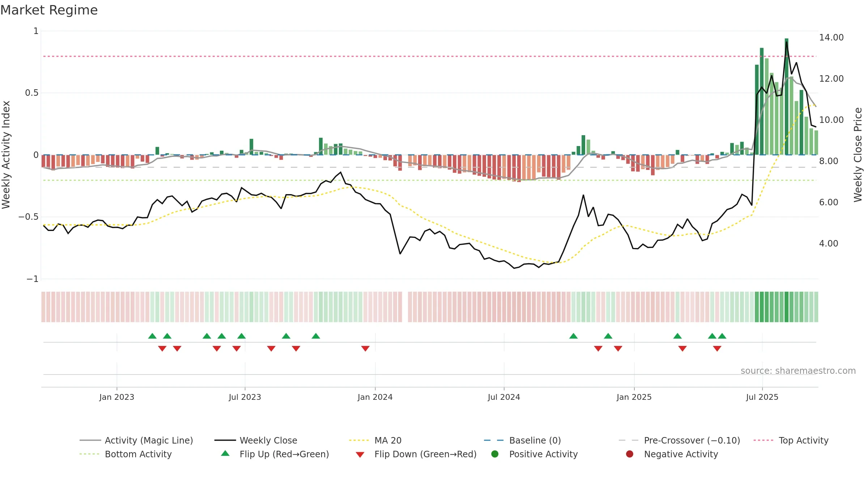Click the Market Regime chart title
This screenshot has height=488, width=868.
click(x=49, y=10)
